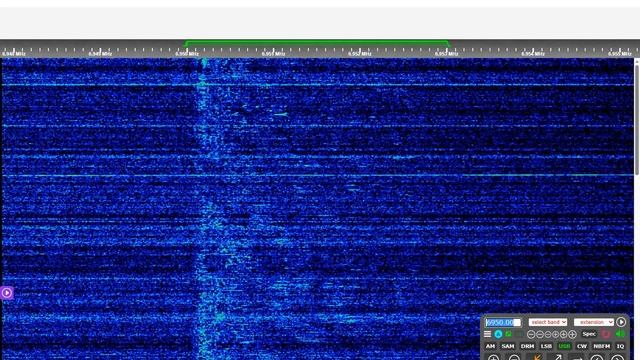Click the 6.954 MHz label on frequency scale
Image resolution: width=640 pixels, height=360 pixels.
pos(533,53)
